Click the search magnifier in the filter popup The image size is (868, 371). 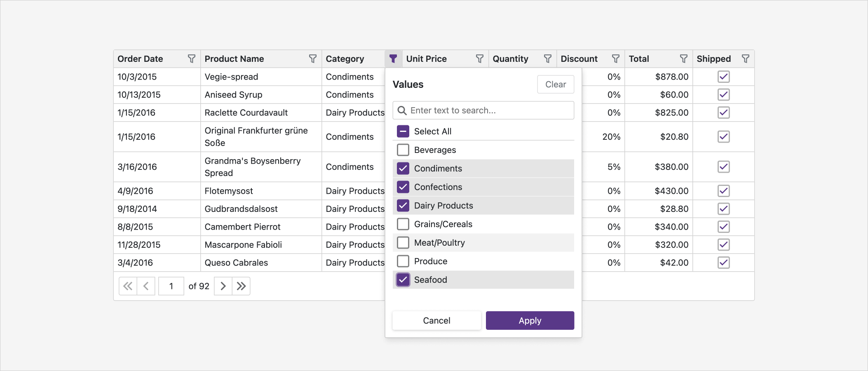(403, 110)
